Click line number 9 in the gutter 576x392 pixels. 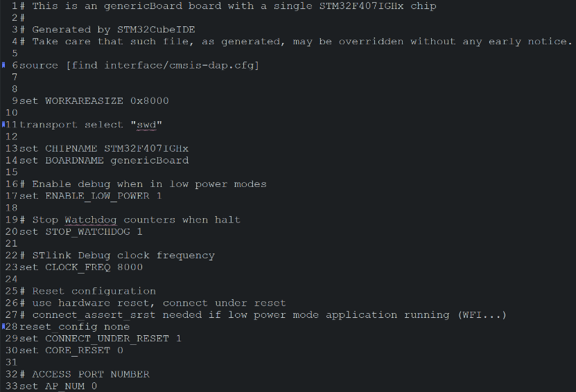[x=15, y=100]
